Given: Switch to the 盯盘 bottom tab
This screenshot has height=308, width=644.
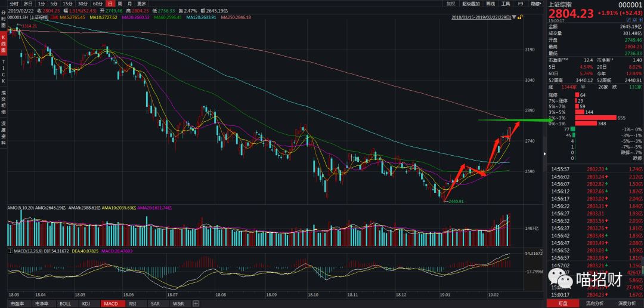Looking at the screenshot, I should click(x=563, y=304).
